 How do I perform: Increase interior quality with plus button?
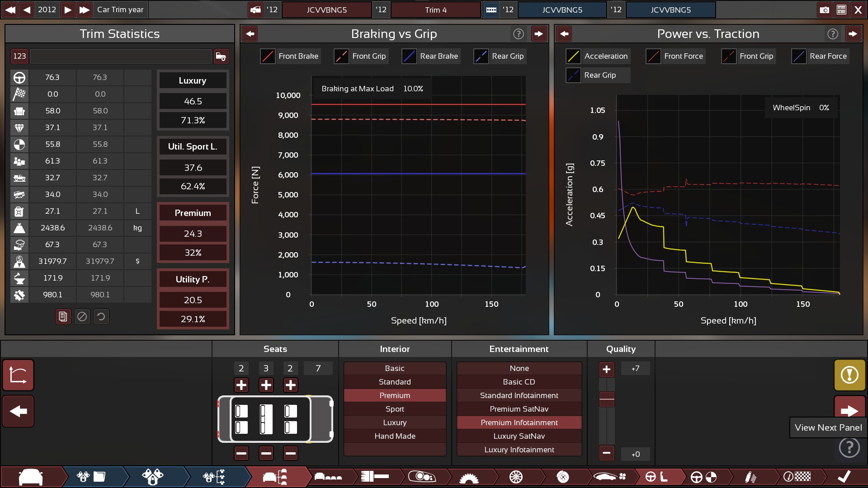607,369
